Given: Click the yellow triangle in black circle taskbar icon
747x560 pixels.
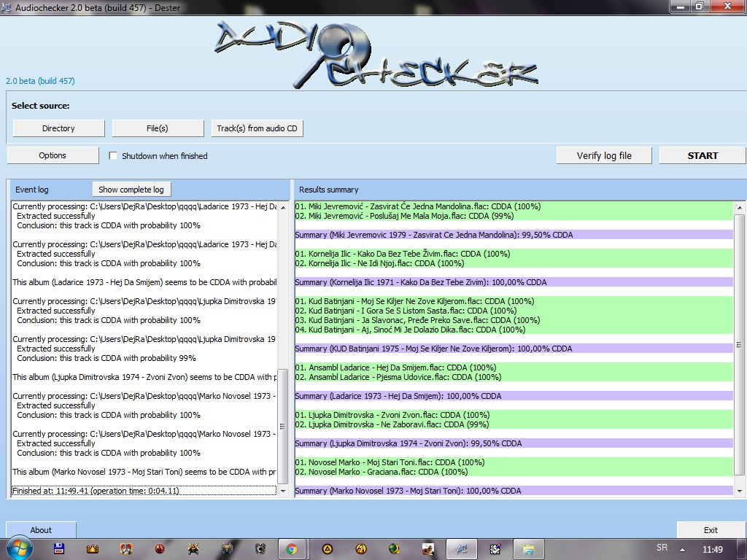Looking at the screenshot, I should 328,549.
